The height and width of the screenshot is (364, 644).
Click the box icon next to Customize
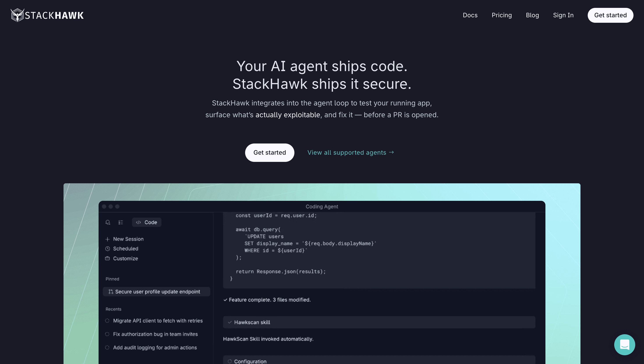tap(107, 258)
